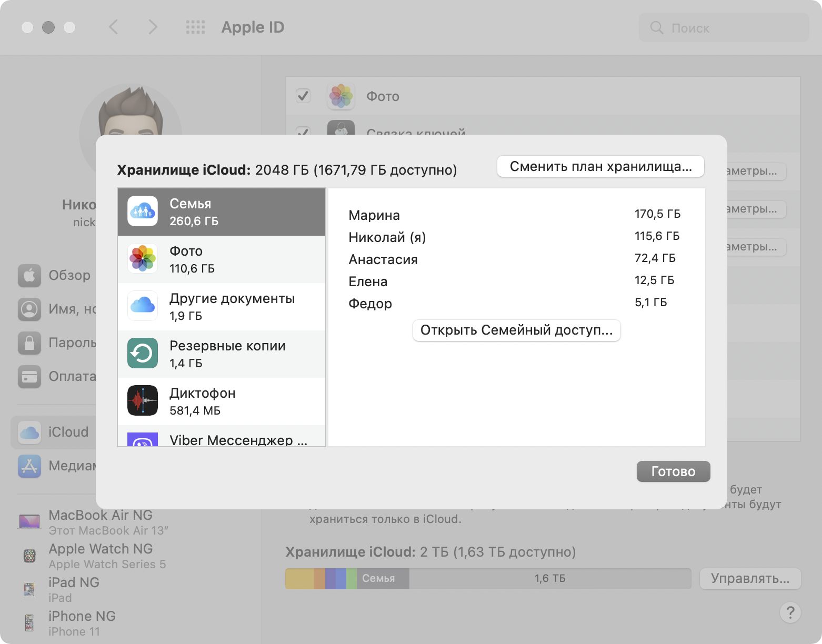Open the Медиа App Store icon in sidebar

pos(29,466)
